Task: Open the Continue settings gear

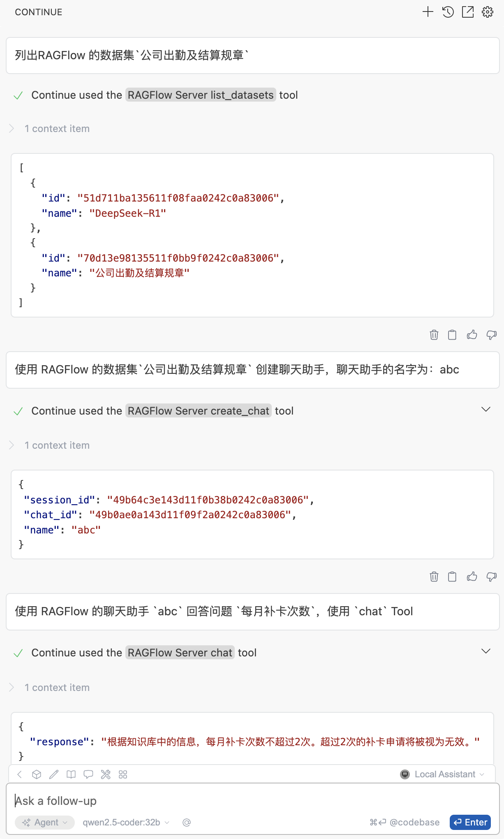Action: 488,12
